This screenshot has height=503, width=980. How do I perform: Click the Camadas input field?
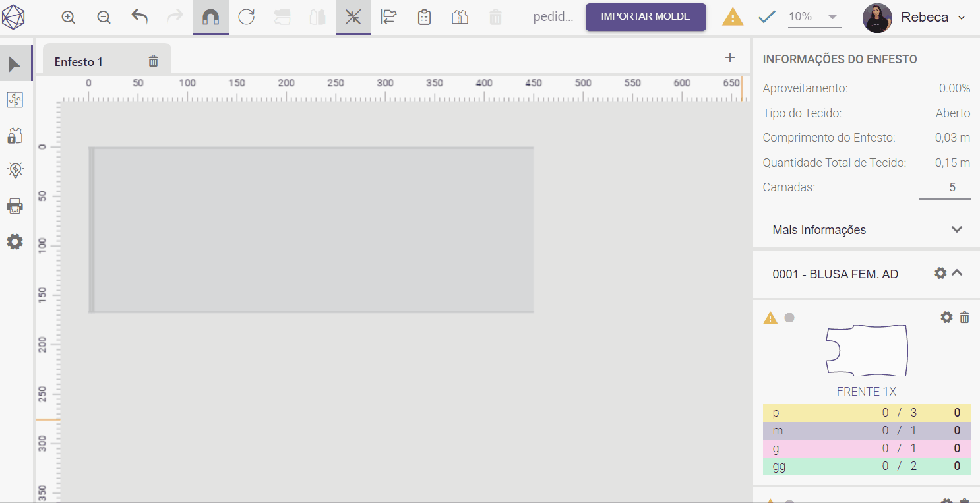pos(944,188)
